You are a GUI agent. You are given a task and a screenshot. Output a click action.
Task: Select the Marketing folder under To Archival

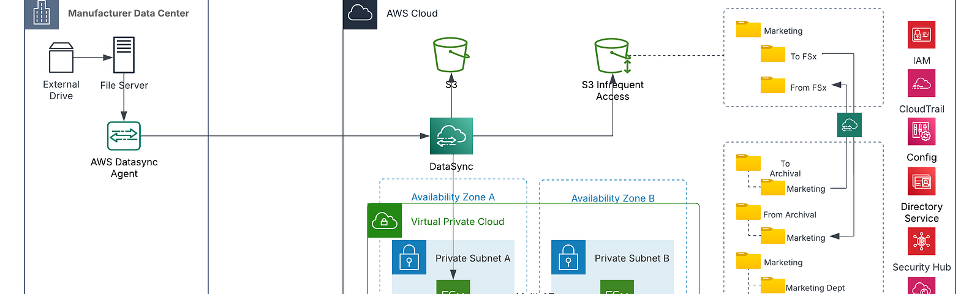pyautogui.click(x=772, y=187)
